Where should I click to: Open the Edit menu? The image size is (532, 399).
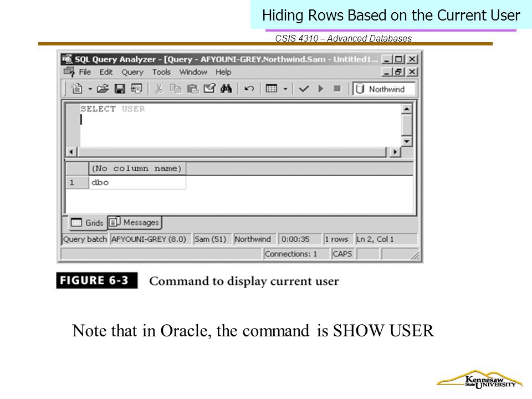[106, 72]
